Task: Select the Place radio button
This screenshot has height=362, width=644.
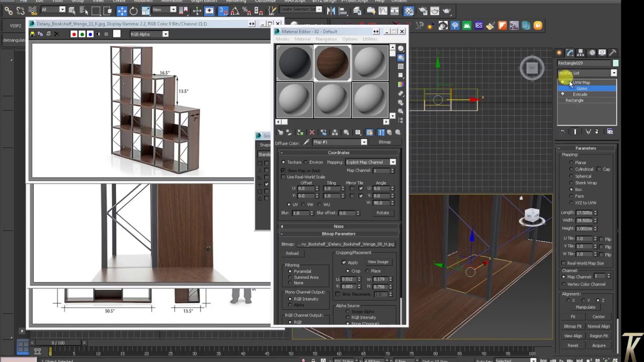Action: click(368, 271)
